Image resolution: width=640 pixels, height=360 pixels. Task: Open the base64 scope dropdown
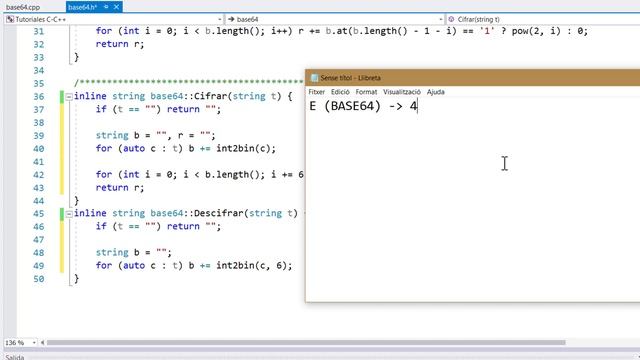click(x=441, y=19)
